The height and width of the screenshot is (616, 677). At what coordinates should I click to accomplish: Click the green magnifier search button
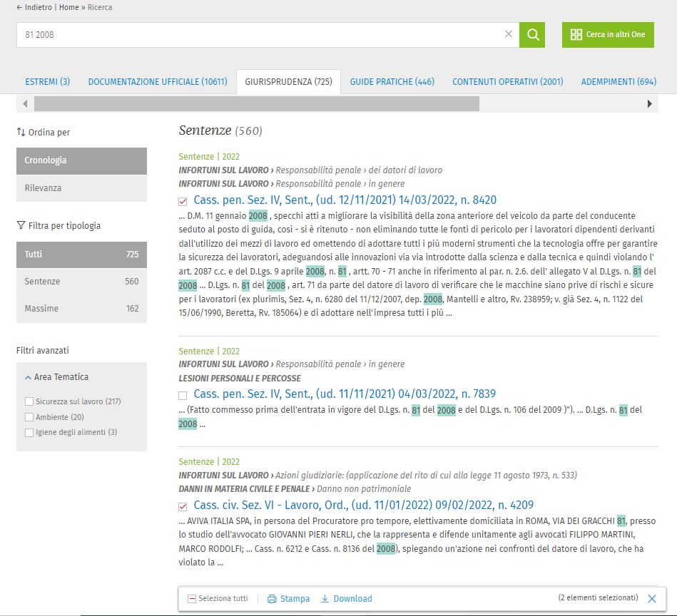click(x=532, y=34)
